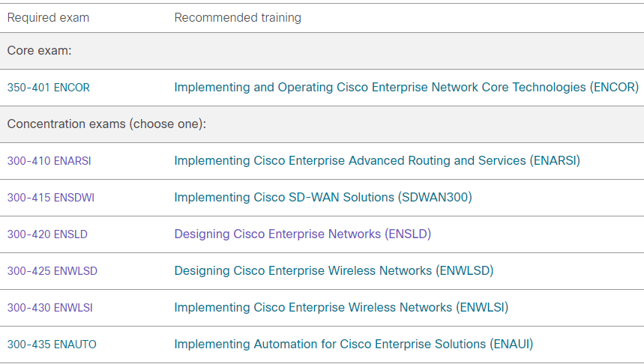Click empty gray area right of Core exam
The image size is (644, 364).
pos(375,51)
